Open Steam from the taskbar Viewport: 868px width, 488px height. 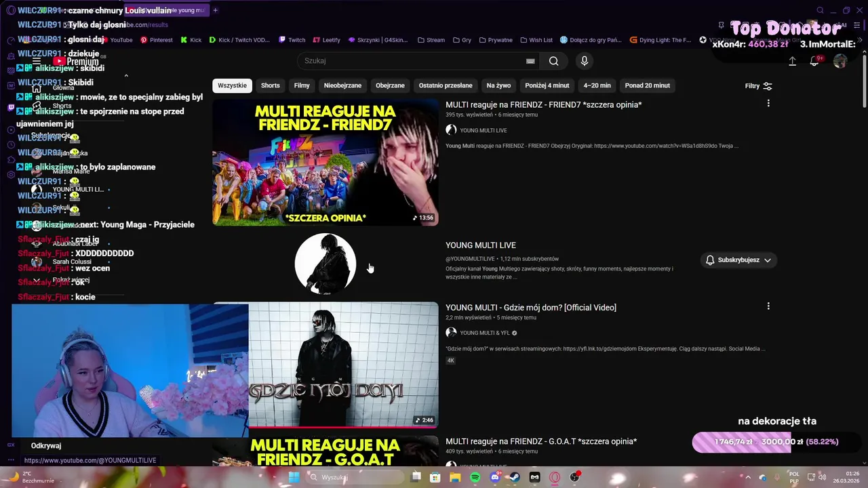coord(515,477)
